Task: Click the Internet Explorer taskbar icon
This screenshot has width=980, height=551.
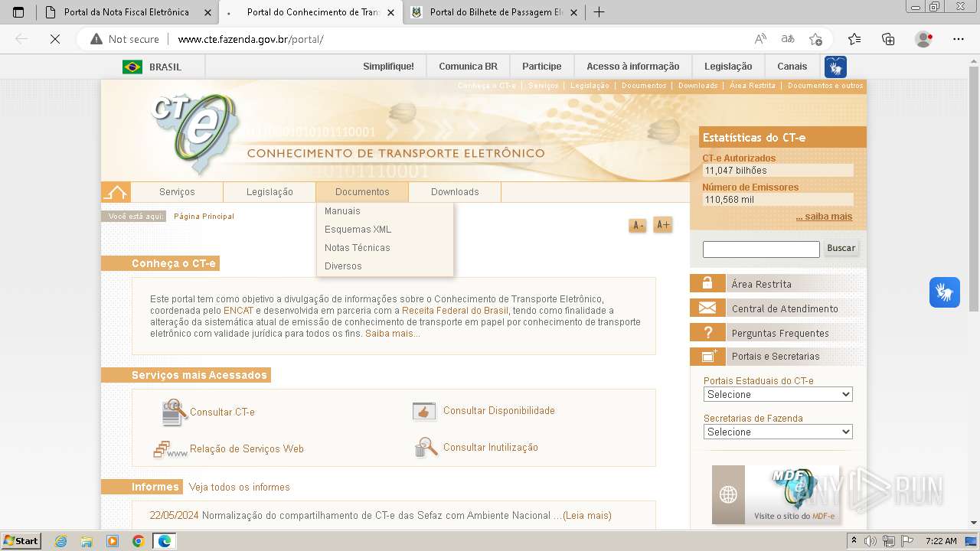Action: [61, 541]
